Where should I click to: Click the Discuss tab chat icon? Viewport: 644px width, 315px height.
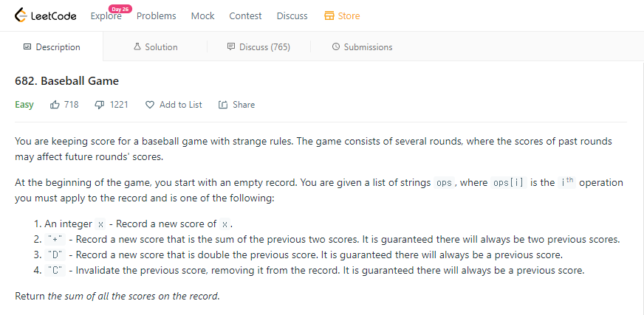(x=232, y=47)
